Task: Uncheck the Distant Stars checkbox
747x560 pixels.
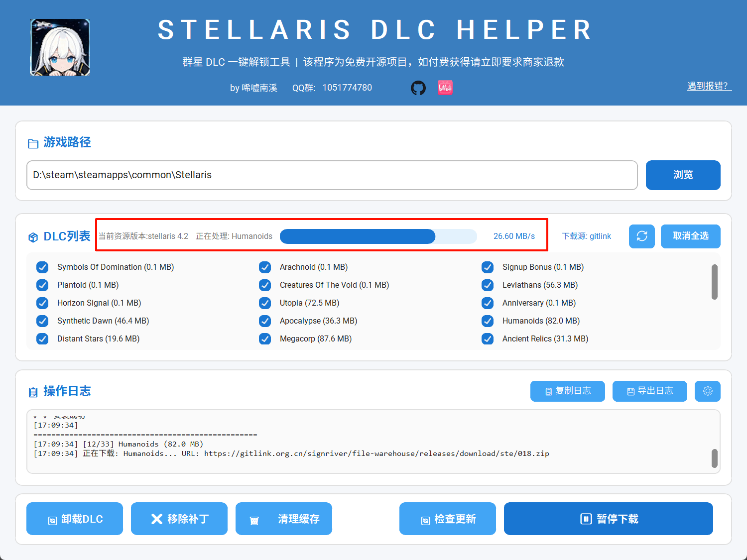Action: coord(42,339)
